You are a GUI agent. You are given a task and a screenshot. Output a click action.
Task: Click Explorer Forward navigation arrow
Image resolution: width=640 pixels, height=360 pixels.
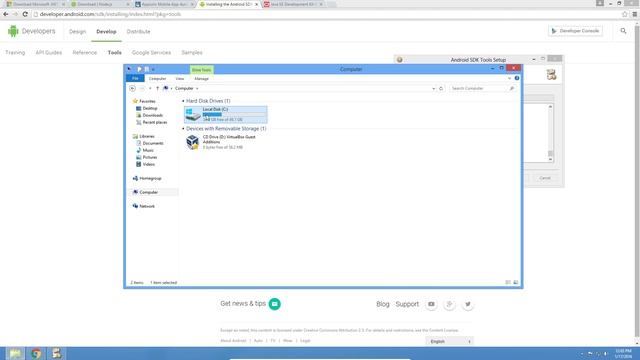(142, 88)
